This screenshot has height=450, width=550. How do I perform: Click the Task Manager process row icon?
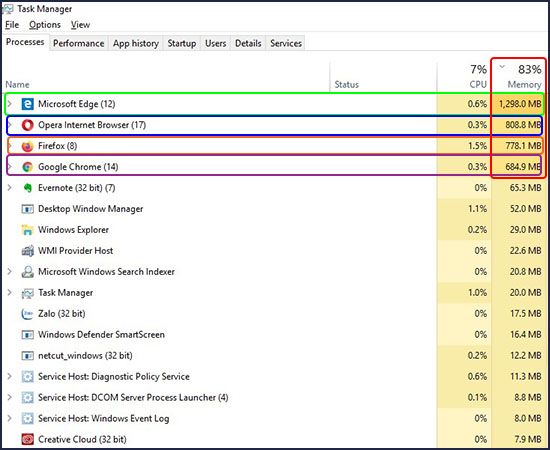(27, 293)
